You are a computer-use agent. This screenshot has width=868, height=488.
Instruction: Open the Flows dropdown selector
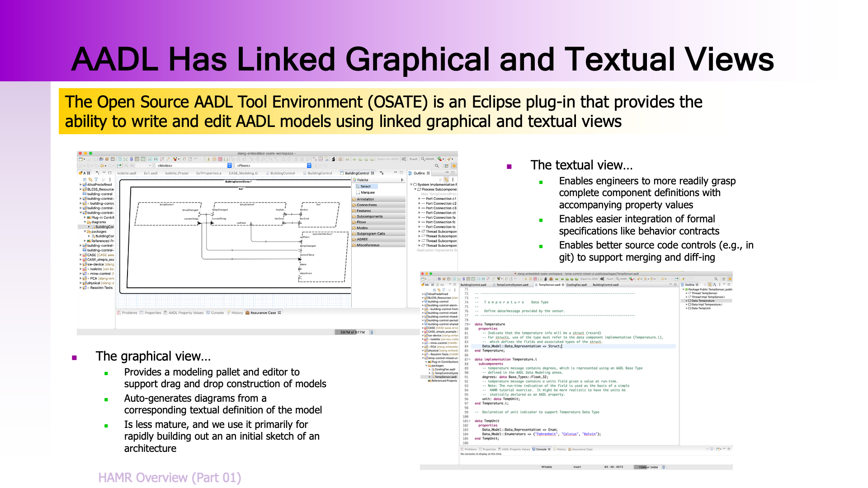click(309, 166)
